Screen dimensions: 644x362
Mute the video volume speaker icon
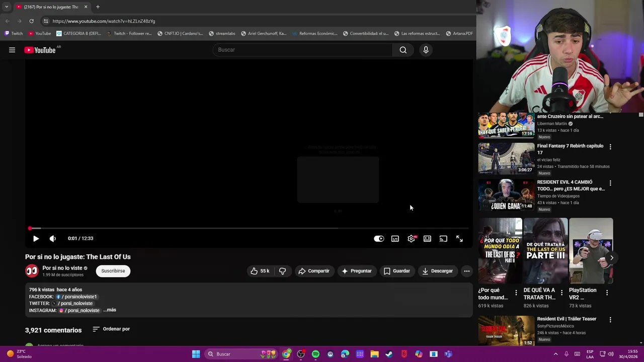point(53,239)
